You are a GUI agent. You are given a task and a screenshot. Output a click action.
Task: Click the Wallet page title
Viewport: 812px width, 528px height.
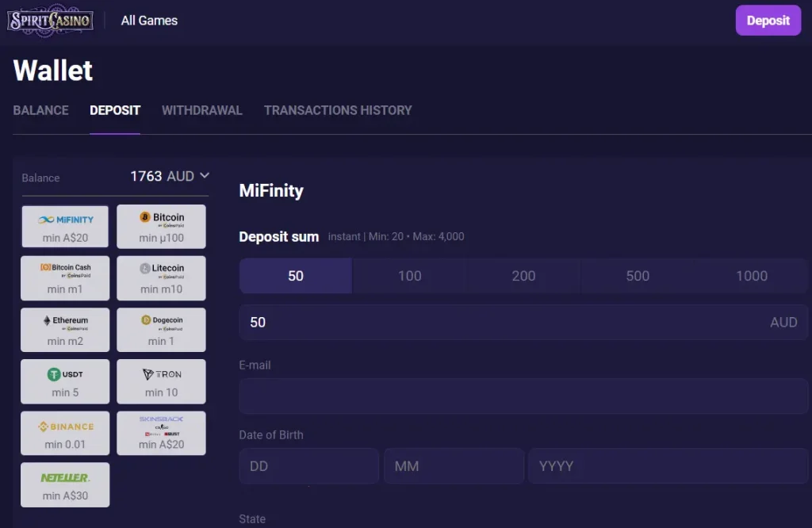click(53, 71)
